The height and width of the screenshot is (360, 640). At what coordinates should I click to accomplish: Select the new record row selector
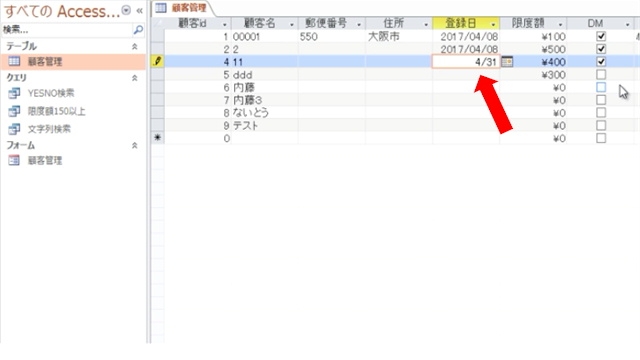pyautogui.click(x=158, y=138)
